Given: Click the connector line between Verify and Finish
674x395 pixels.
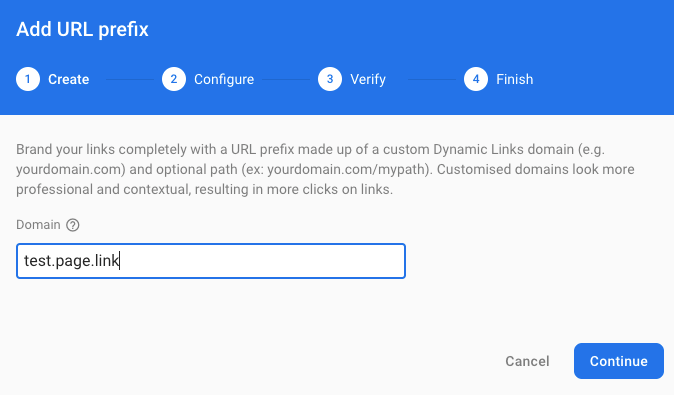Looking at the screenshot, I should point(432,80).
